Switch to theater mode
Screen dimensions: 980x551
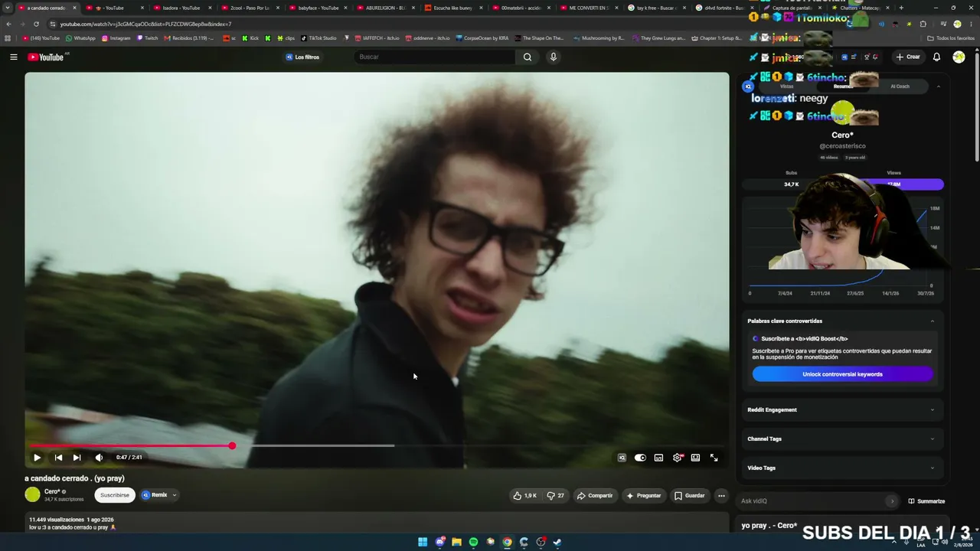[695, 458]
